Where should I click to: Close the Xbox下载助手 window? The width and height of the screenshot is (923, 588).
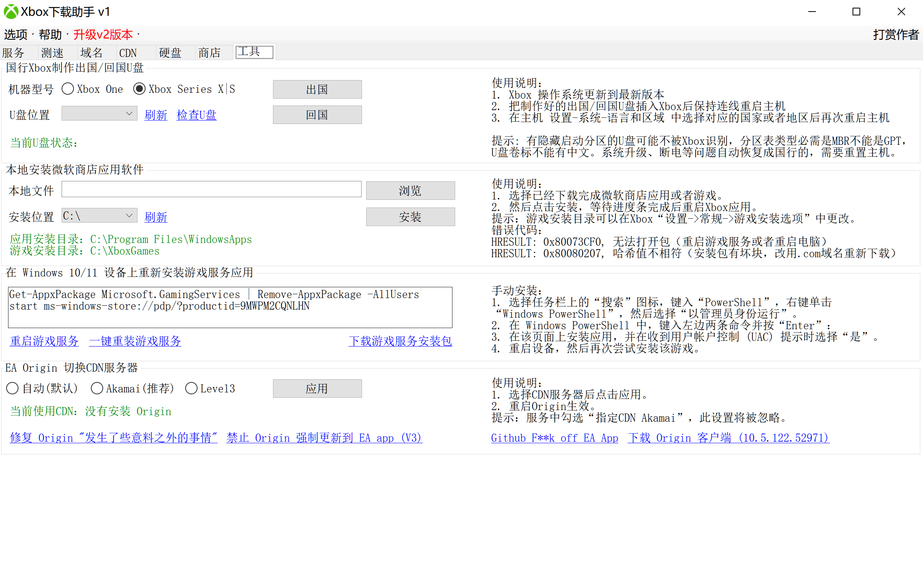coord(901,12)
